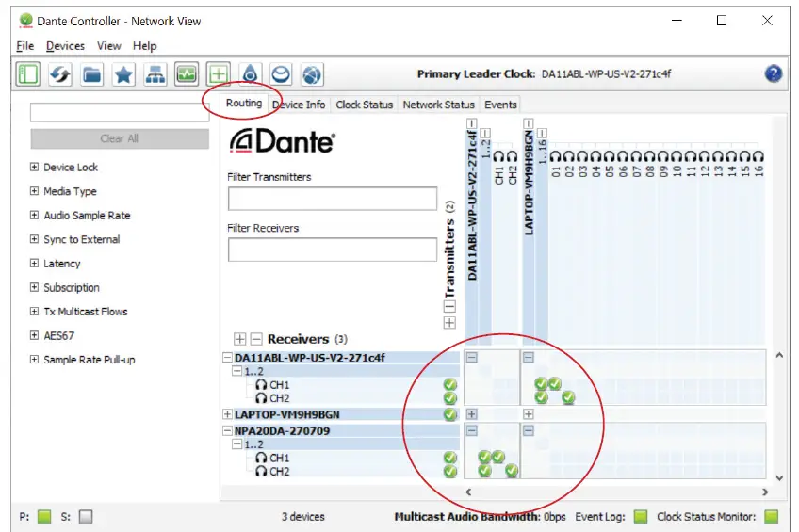799x532 pixels.
Task: Open the network hierarchy toolbar icon
Action: coord(155,74)
